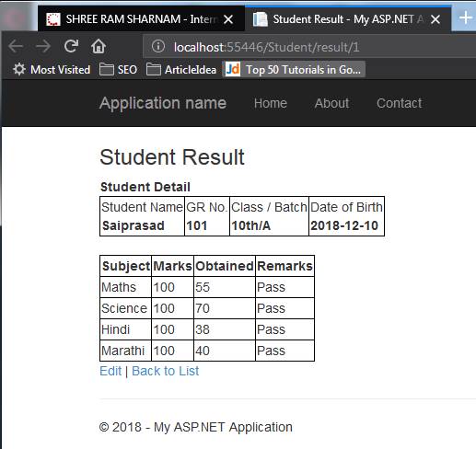Click GR No. value 101
Screen dimensions: 476x449
click(197, 225)
